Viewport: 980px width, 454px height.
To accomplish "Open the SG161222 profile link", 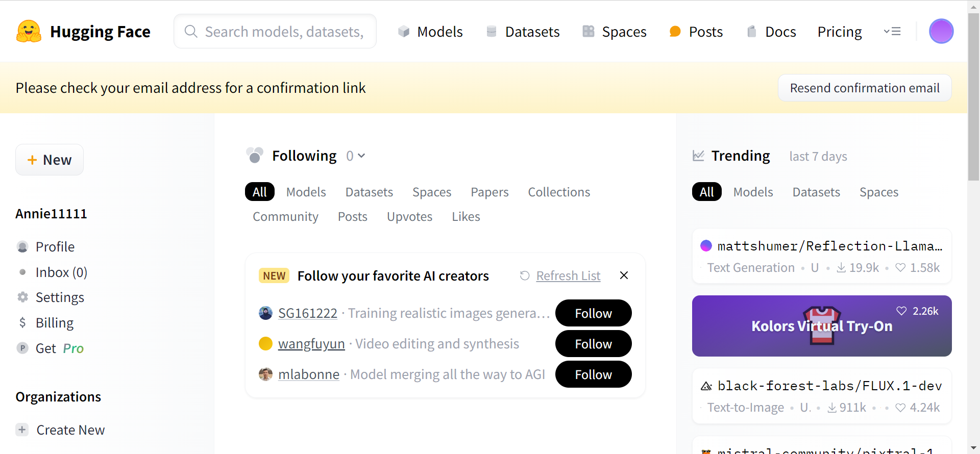I will click(308, 313).
